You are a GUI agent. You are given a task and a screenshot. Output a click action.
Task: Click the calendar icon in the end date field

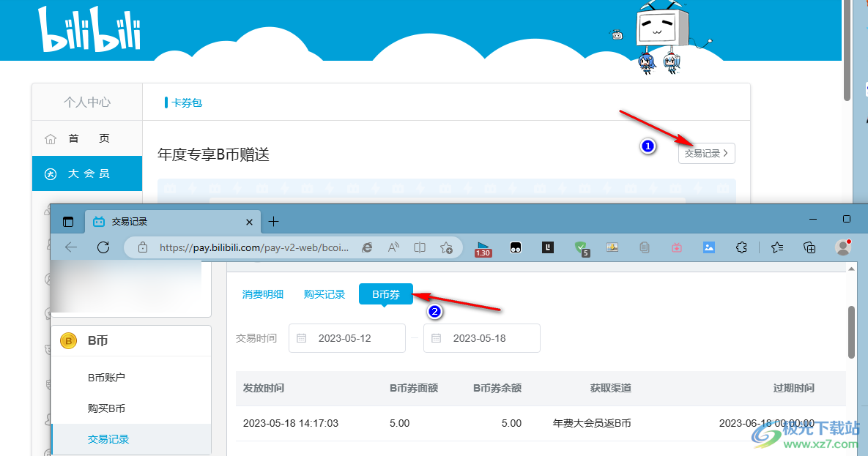[x=437, y=338]
